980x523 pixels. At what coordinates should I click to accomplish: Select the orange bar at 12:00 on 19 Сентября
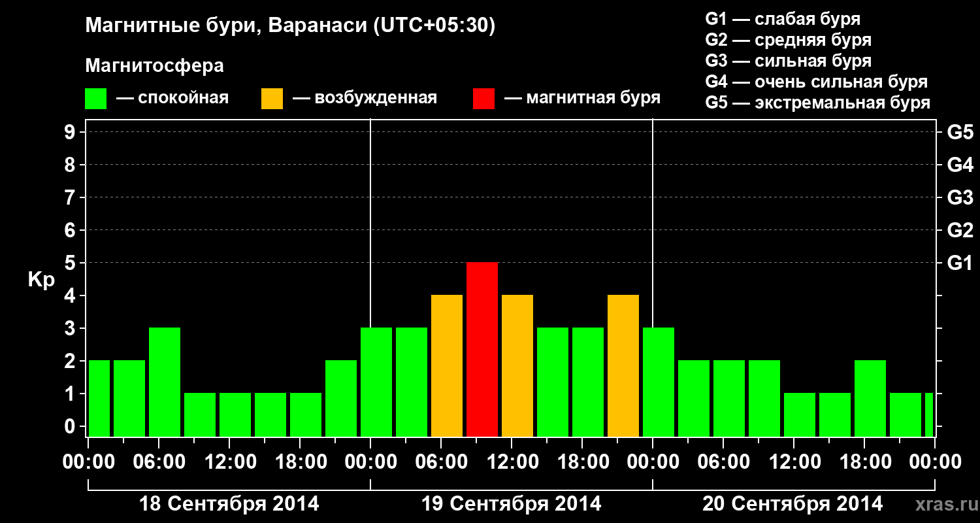(517, 366)
